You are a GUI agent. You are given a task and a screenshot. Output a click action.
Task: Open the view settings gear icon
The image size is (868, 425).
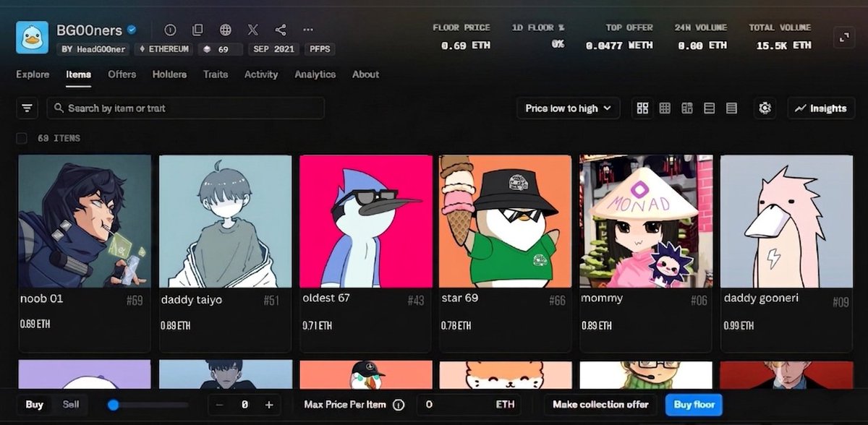[x=765, y=108]
